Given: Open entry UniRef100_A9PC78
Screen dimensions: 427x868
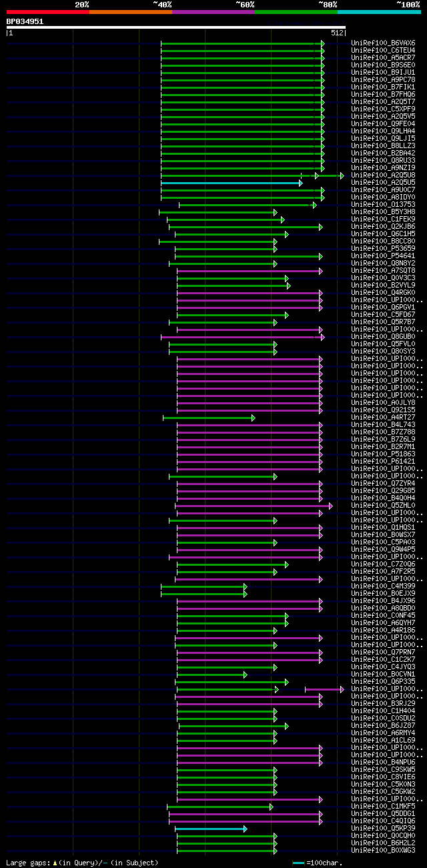Looking at the screenshot, I should pos(383,80).
